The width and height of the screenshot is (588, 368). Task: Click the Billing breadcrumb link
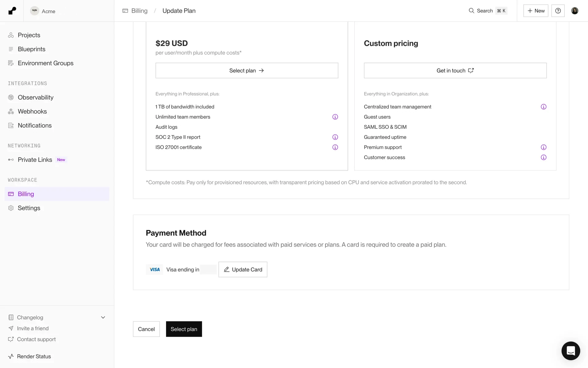[139, 11]
